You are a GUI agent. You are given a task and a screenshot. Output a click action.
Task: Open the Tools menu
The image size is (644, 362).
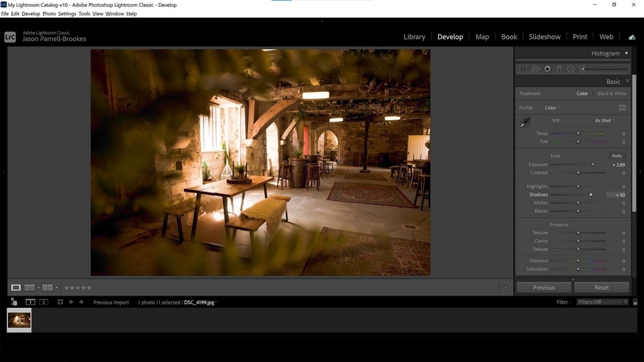point(84,14)
